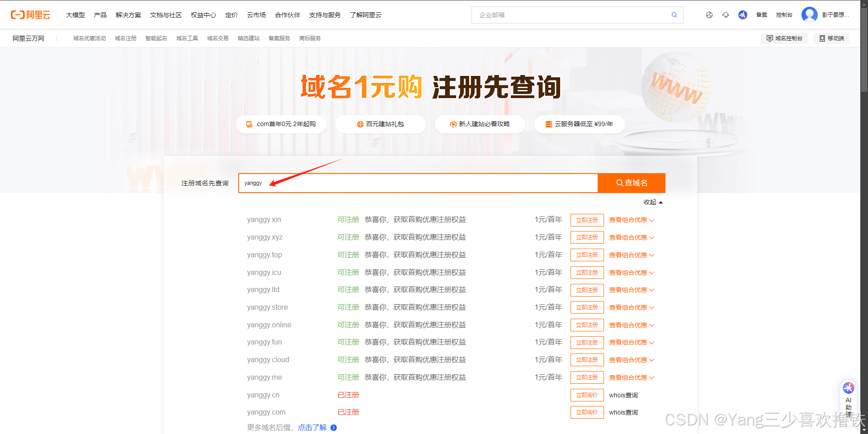Open the user avatar profile
The height and width of the screenshot is (434, 868).
[x=809, y=15]
